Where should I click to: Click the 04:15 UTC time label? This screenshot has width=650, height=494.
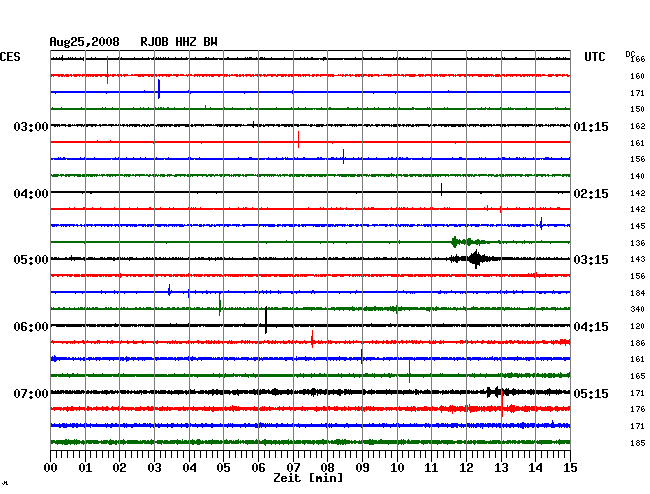(x=591, y=327)
